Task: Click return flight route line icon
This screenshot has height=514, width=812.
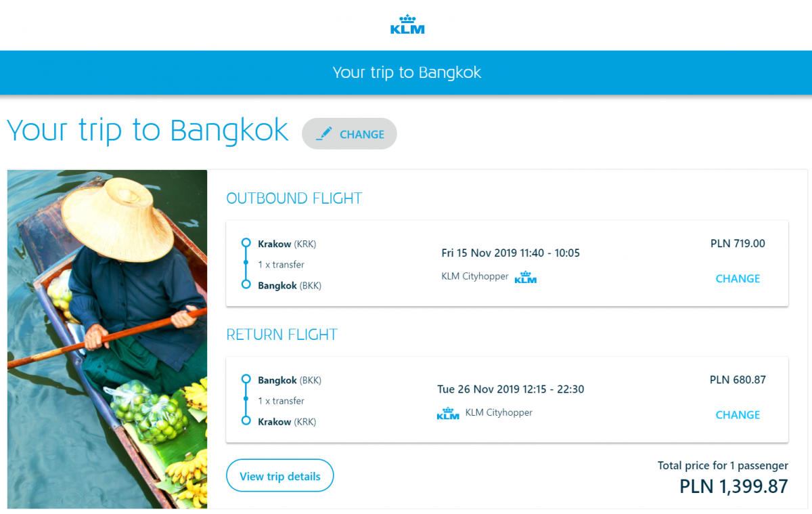Action: tap(246, 400)
